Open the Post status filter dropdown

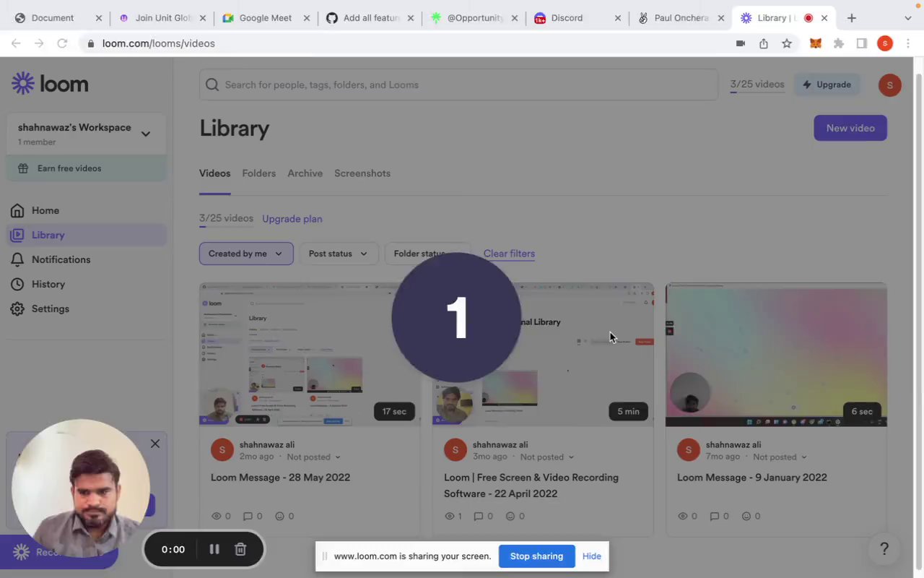338,254
